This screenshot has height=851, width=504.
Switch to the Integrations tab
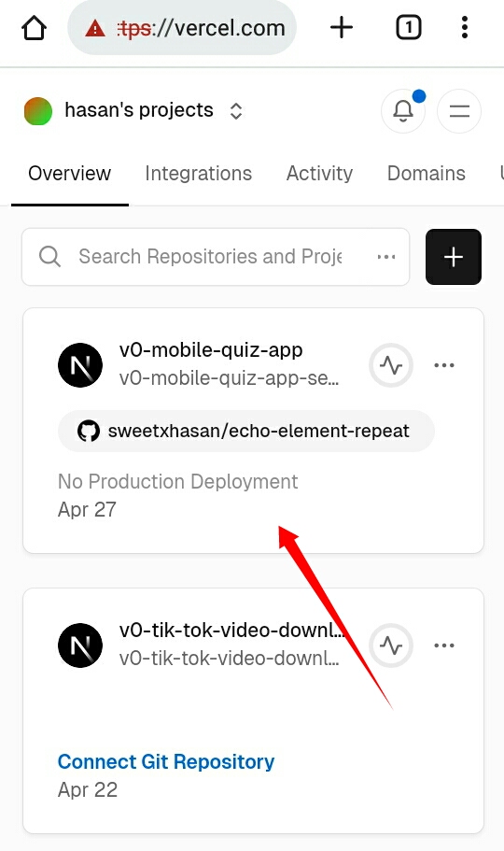coord(199,173)
